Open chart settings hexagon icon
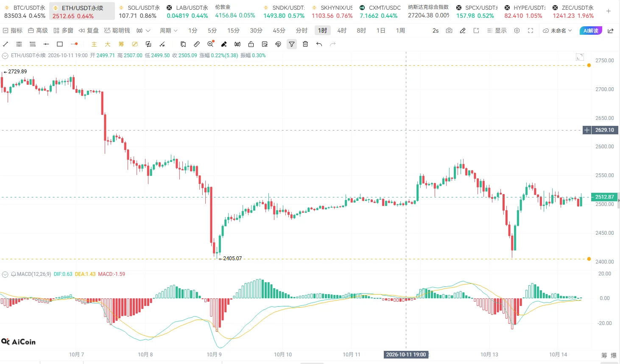The image size is (620, 364). 517,31
